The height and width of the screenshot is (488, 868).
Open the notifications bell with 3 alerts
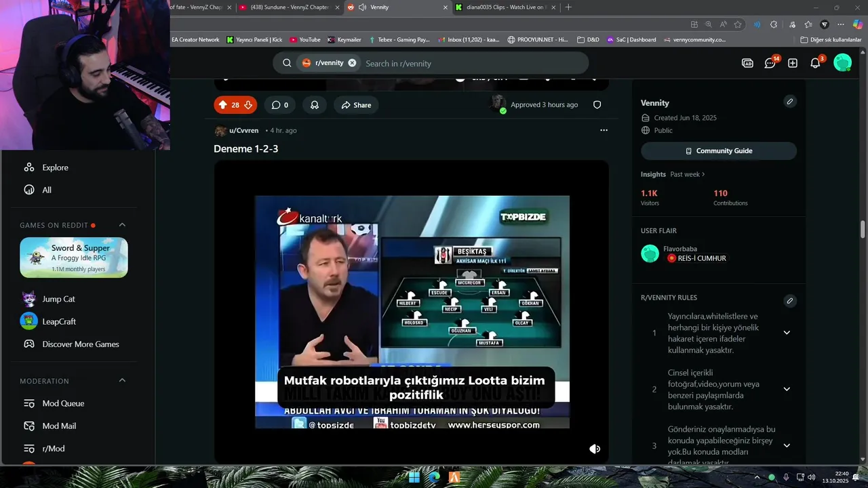pos(816,63)
